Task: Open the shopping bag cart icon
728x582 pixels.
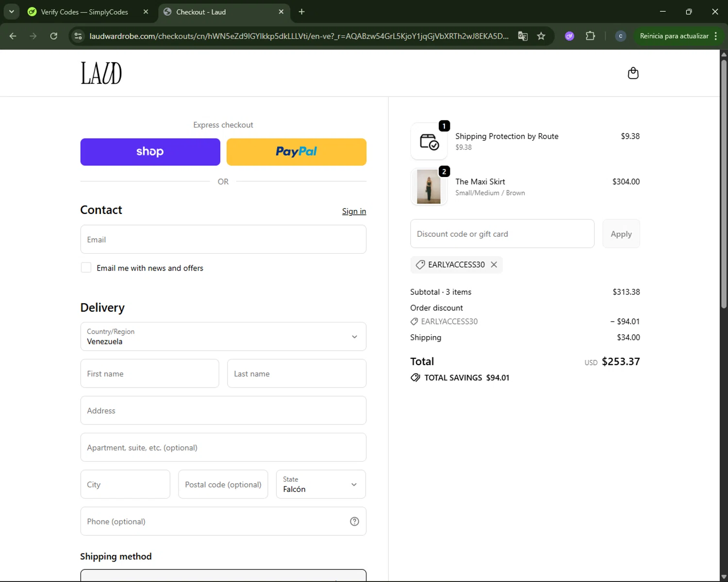Action: point(633,73)
